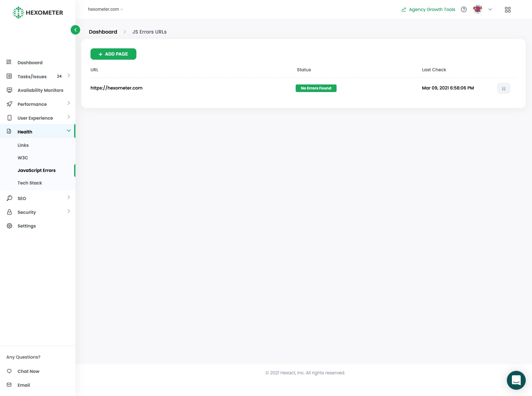Open the Intercom chat launcher
The width and height of the screenshot is (532, 396).
(x=516, y=380)
